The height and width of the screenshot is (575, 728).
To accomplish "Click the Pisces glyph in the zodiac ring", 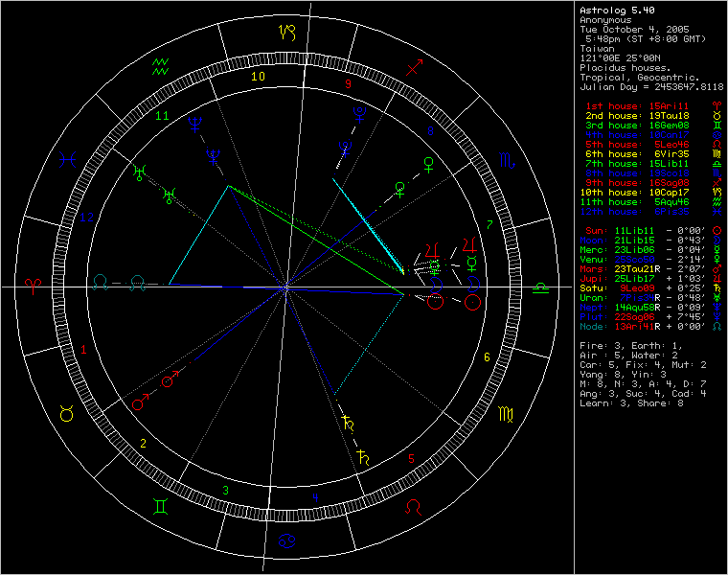I will pos(67,160).
